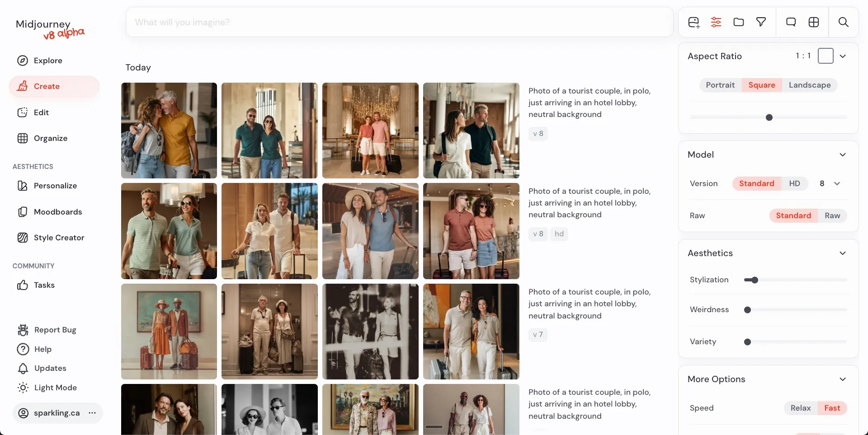Click the Light Mode sun icon

click(23, 388)
